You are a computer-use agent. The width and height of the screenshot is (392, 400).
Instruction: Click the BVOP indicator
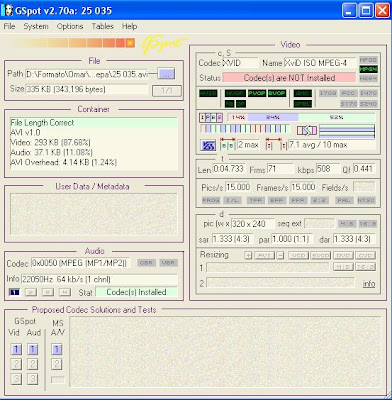click(x=277, y=93)
